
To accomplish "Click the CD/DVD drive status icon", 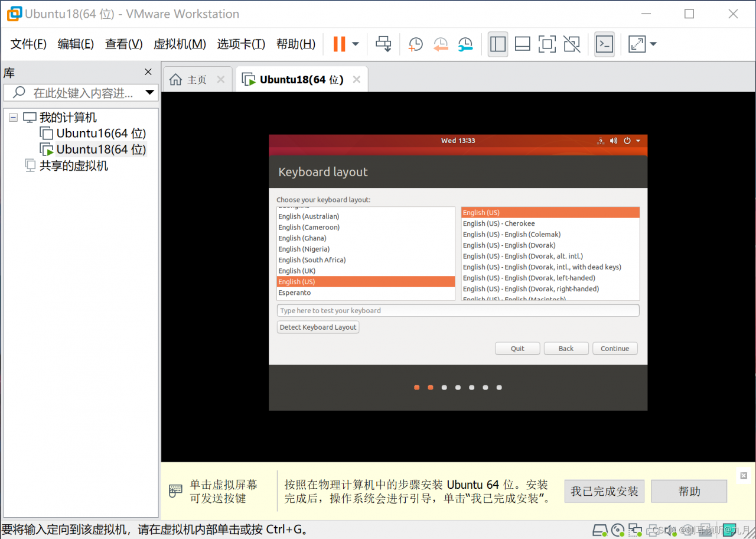I will tap(618, 530).
